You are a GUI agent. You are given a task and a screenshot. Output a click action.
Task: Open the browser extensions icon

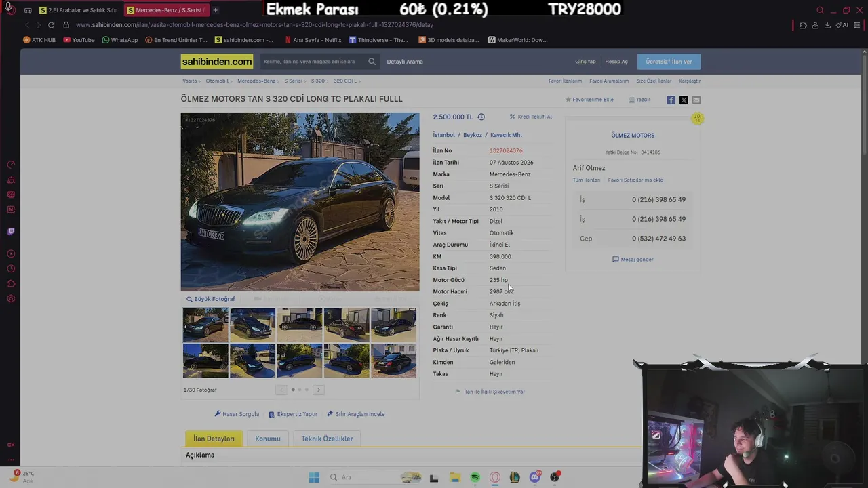pos(803,25)
